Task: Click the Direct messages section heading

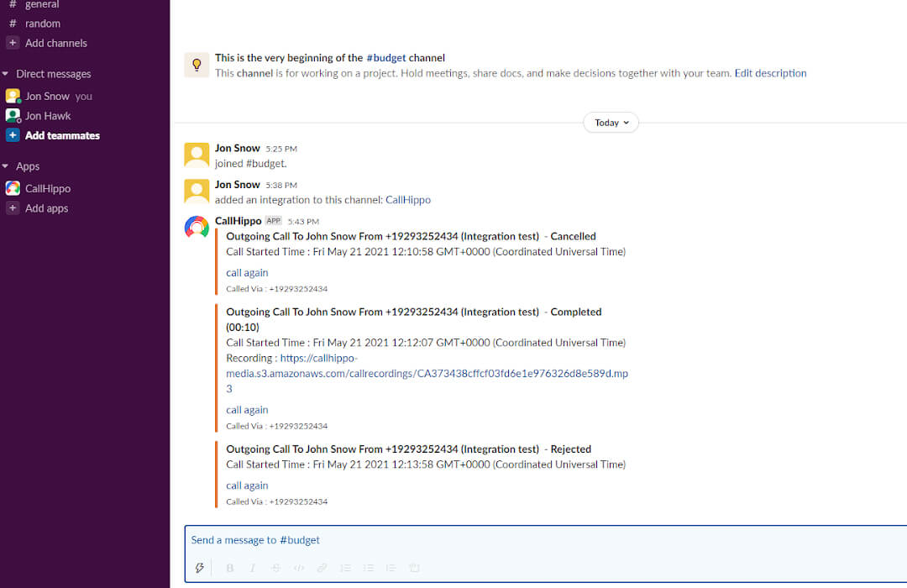Action: pyautogui.click(x=53, y=74)
